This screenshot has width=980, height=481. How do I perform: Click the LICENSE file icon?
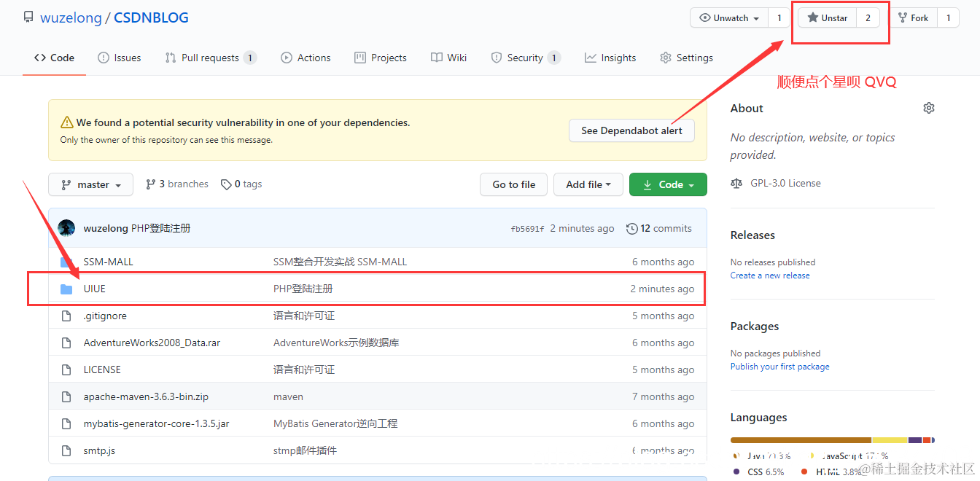click(66, 369)
